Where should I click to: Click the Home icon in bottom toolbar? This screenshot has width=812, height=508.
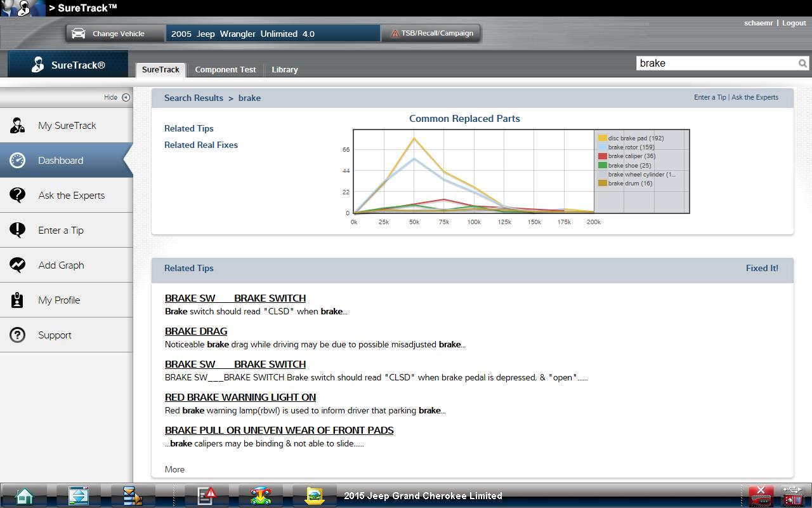(24, 495)
